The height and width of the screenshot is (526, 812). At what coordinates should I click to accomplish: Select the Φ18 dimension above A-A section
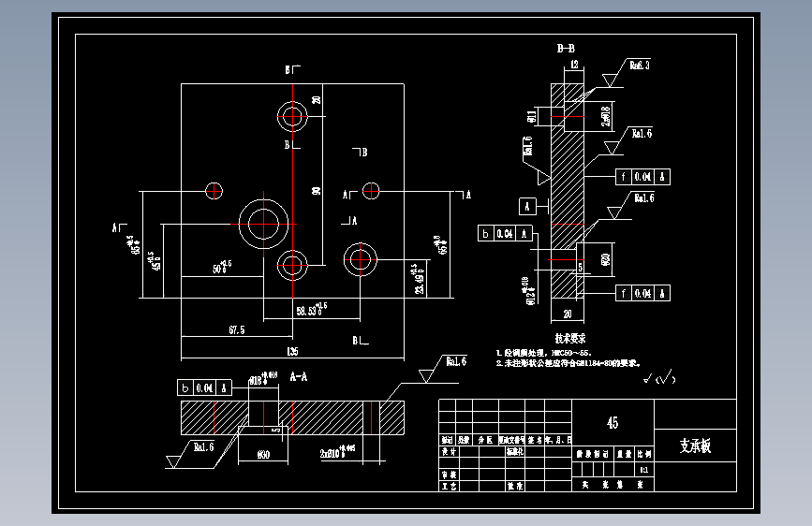point(263,379)
